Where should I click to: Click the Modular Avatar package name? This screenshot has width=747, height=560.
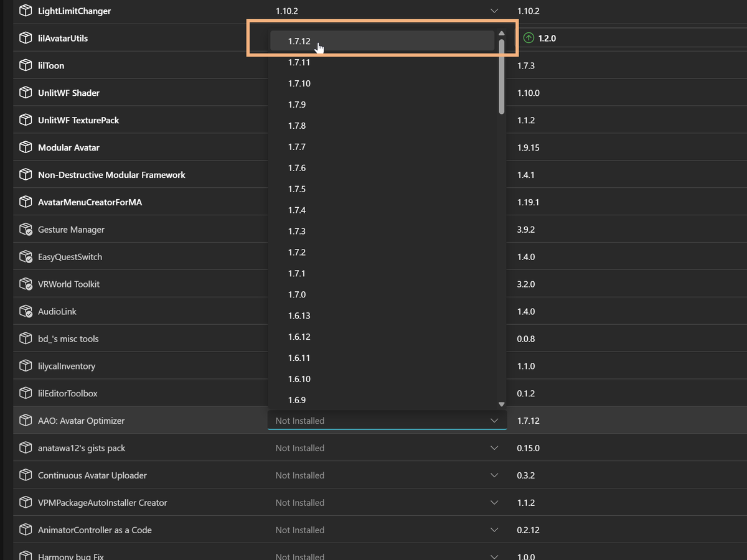68,147
